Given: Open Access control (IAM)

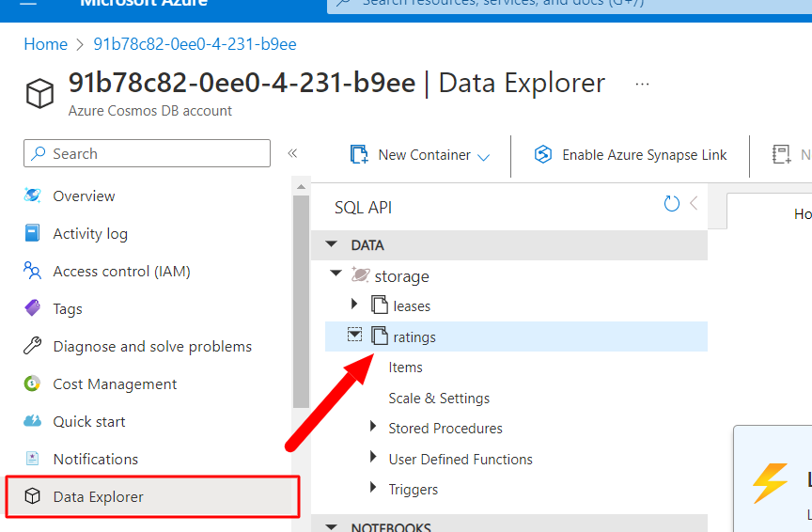Looking at the screenshot, I should [x=121, y=271].
